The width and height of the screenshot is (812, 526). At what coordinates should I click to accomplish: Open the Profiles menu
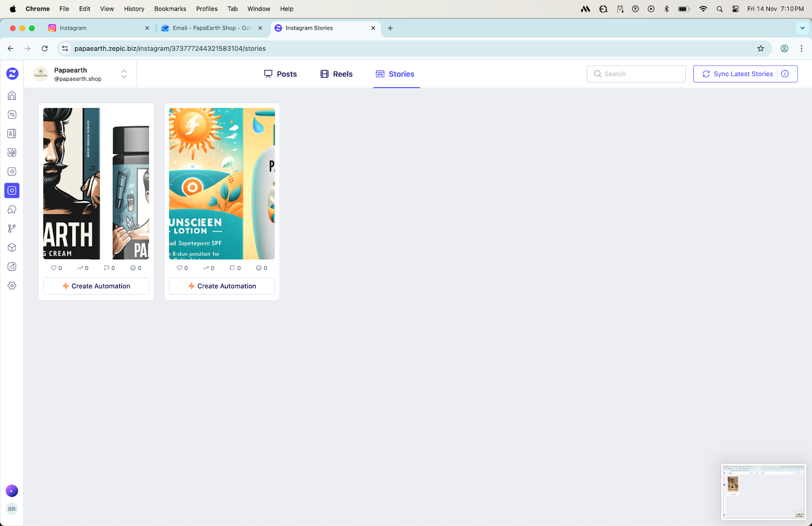click(x=207, y=9)
